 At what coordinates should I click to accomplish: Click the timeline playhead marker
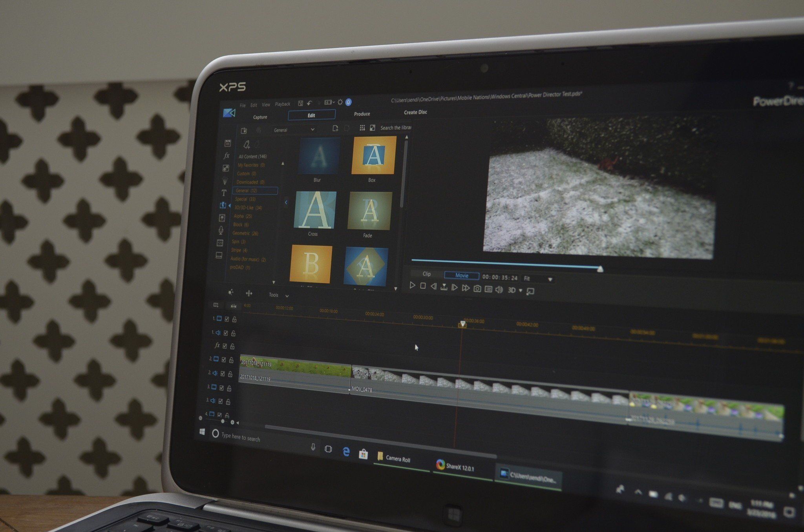pyautogui.click(x=463, y=324)
